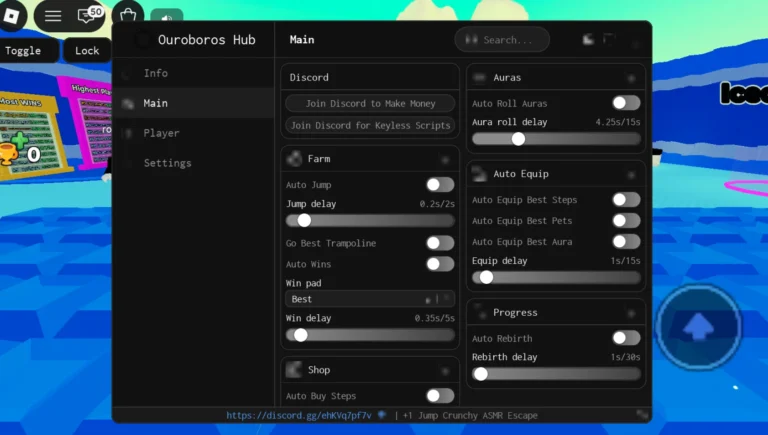Click the Aura roll delay slider
The width and height of the screenshot is (768, 435).
[556, 139]
